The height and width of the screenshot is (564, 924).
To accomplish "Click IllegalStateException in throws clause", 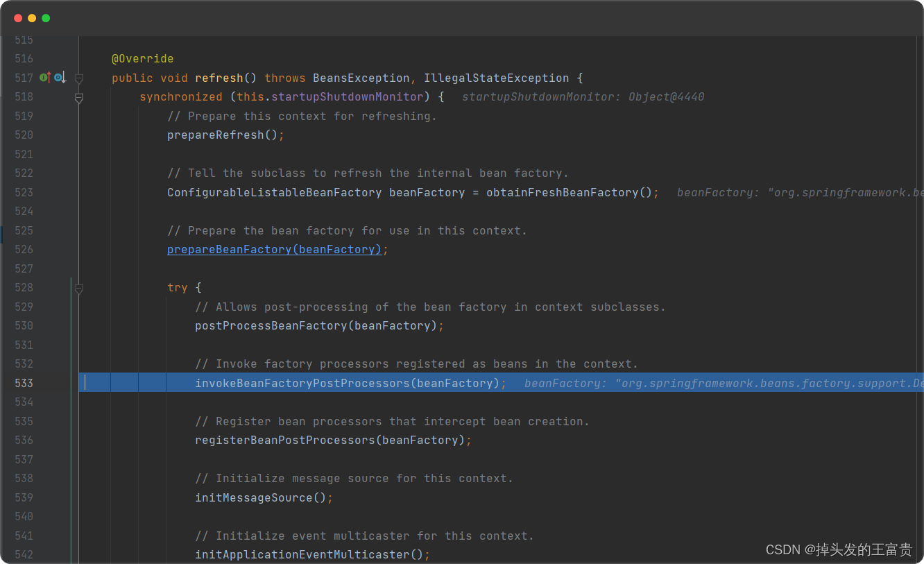I will pos(497,78).
